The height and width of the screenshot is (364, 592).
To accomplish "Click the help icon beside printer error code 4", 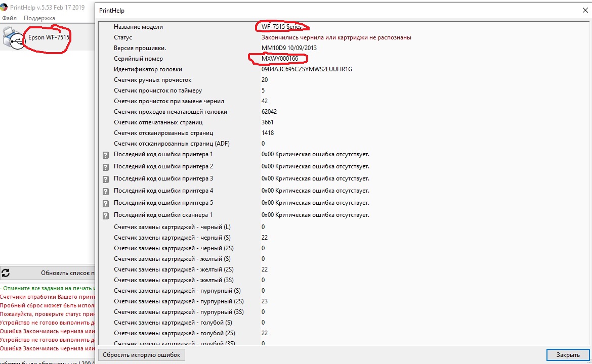I will click(x=106, y=191).
